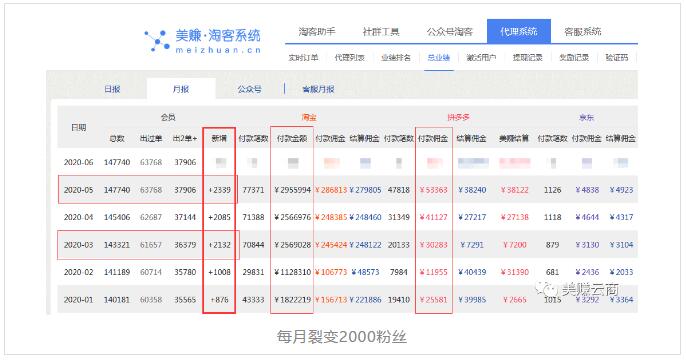Switch to the 公众号淘客 main tab
This screenshot has height=360, width=686.
point(450,31)
